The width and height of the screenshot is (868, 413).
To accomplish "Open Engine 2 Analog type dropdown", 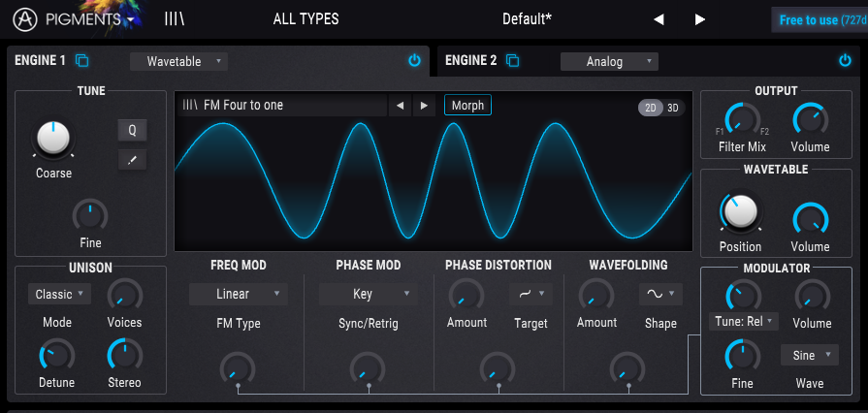I will coord(609,61).
